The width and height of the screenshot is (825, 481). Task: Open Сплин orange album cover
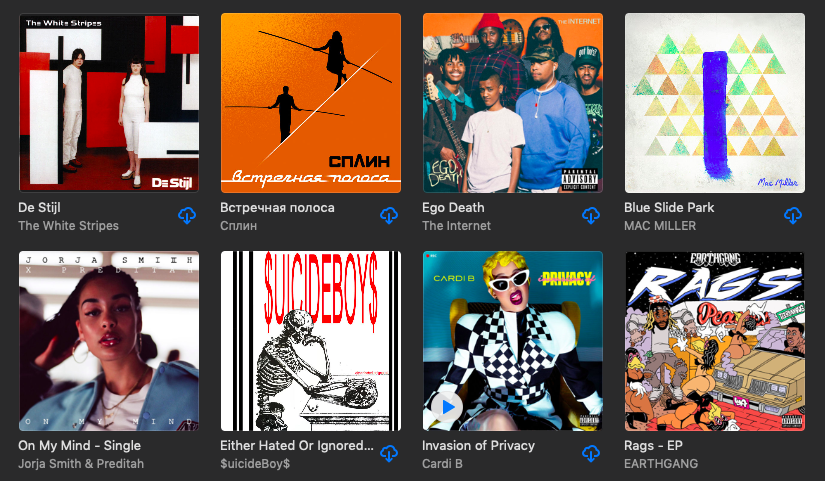311,103
